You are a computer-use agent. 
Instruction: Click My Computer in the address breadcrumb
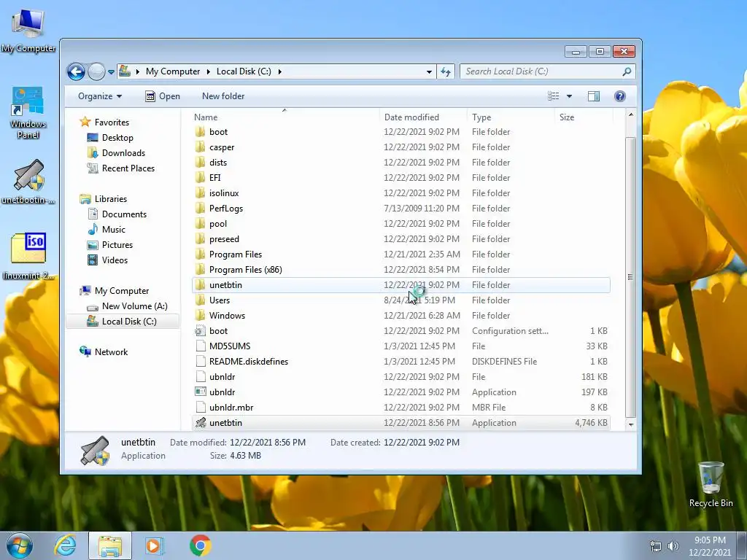pos(173,71)
